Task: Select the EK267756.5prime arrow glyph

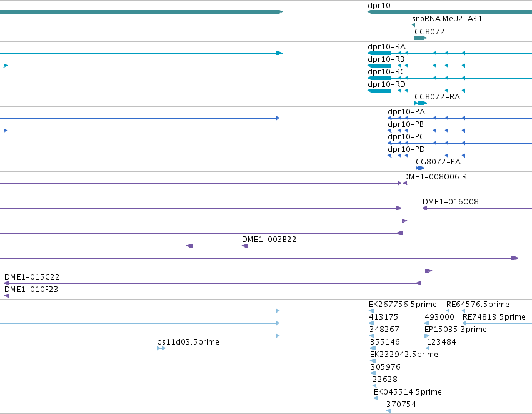Action: 371,311
